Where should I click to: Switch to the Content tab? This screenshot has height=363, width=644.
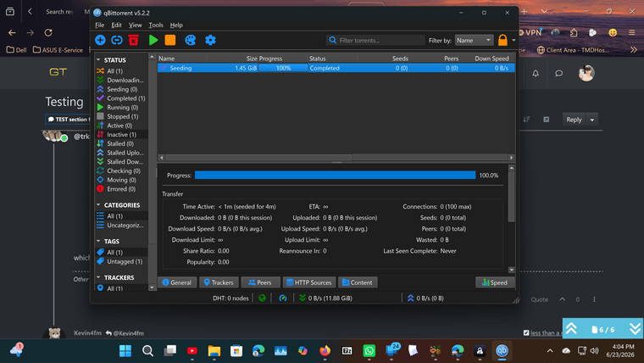point(358,282)
